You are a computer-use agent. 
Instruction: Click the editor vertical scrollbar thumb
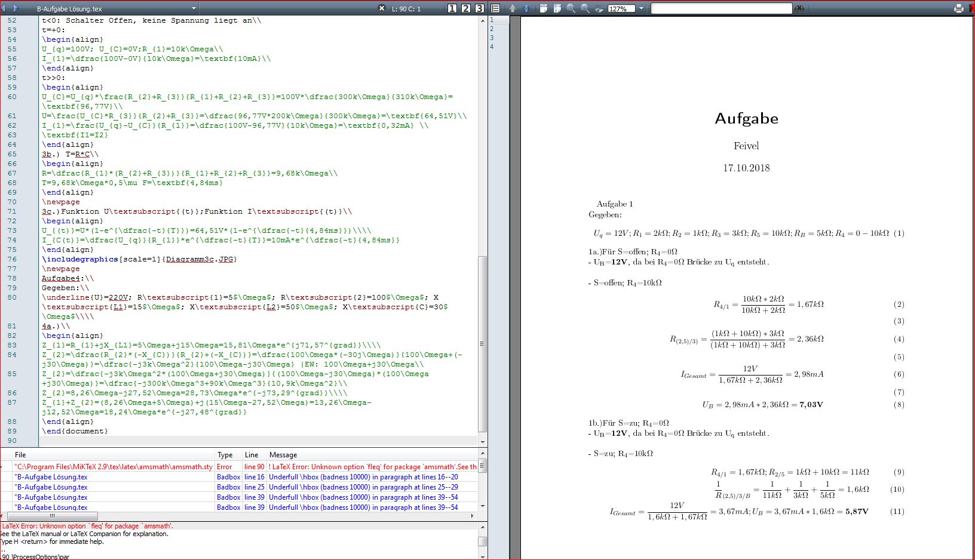coord(483,343)
